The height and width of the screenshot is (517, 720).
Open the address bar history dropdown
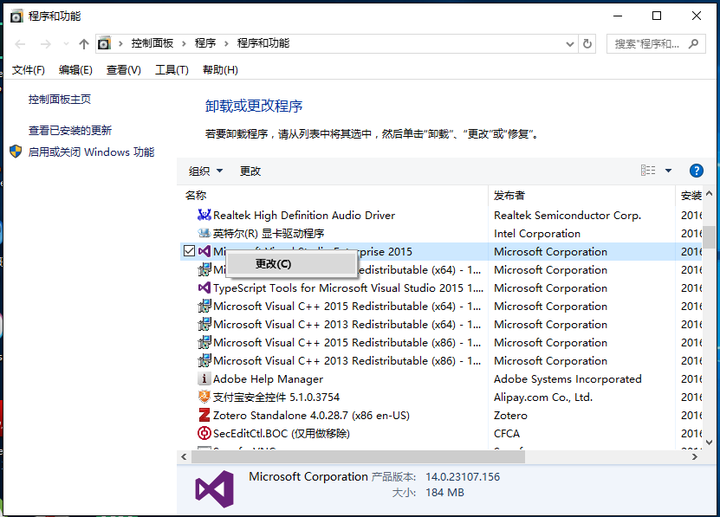(x=570, y=44)
